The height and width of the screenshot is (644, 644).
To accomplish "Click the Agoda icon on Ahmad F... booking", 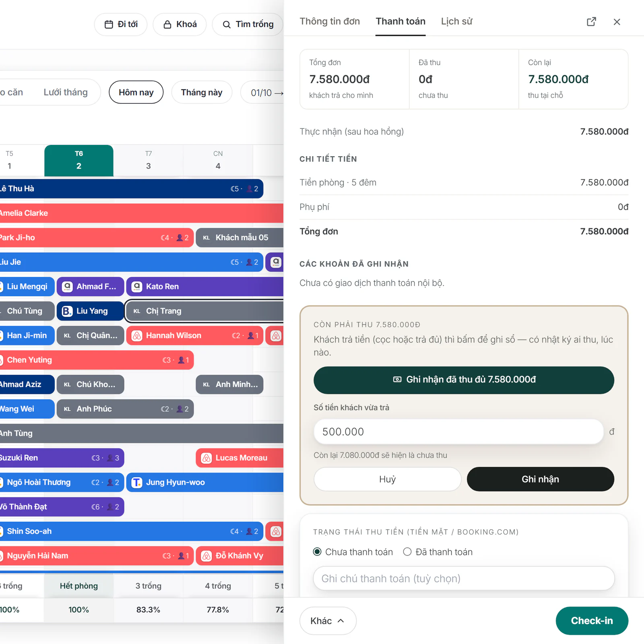I will (x=67, y=287).
